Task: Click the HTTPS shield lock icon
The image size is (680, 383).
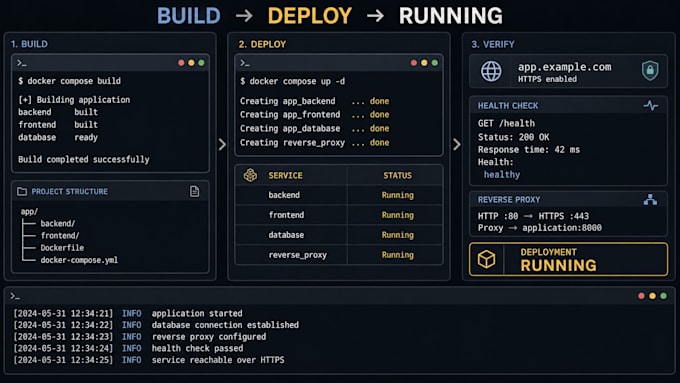Action: pyautogui.click(x=650, y=70)
